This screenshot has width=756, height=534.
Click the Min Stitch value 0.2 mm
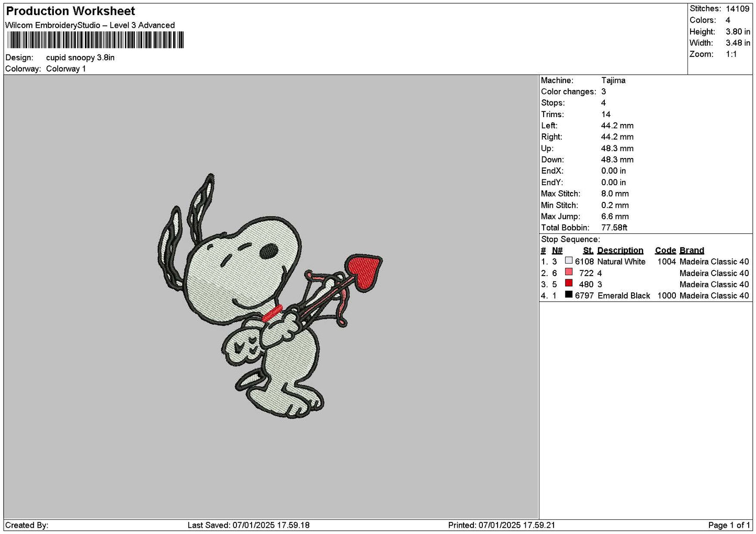(615, 205)
